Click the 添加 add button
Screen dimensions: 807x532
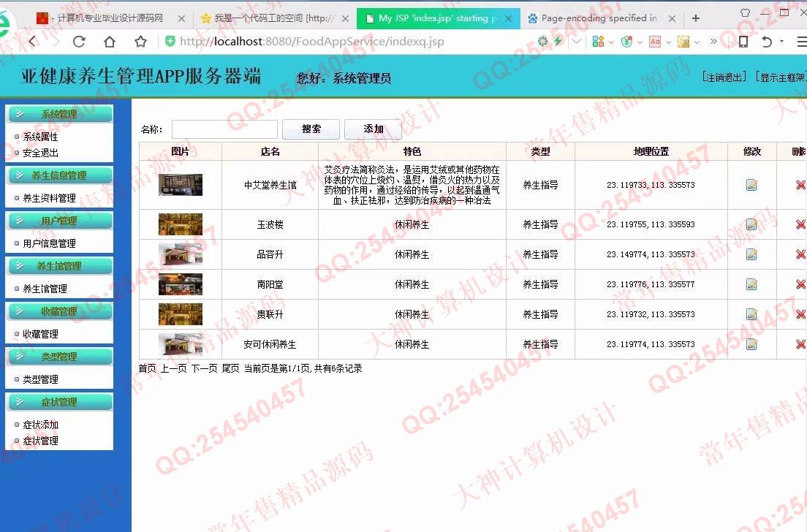coord(373,129)
